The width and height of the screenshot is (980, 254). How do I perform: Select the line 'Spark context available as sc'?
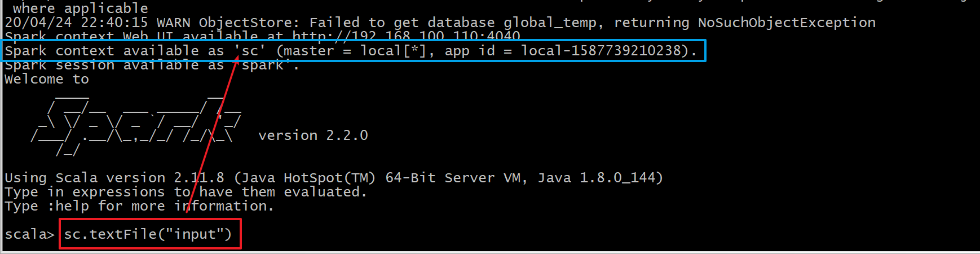pos(351,51)
